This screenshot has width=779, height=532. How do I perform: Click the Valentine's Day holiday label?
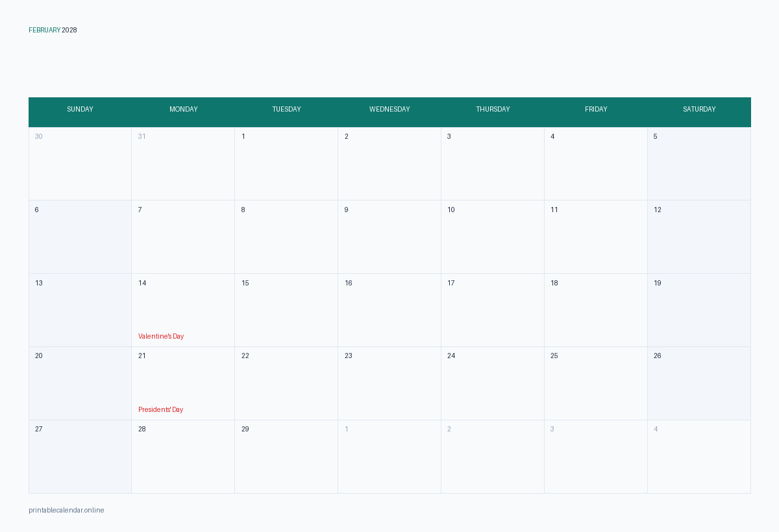click(x=161, y=336)
